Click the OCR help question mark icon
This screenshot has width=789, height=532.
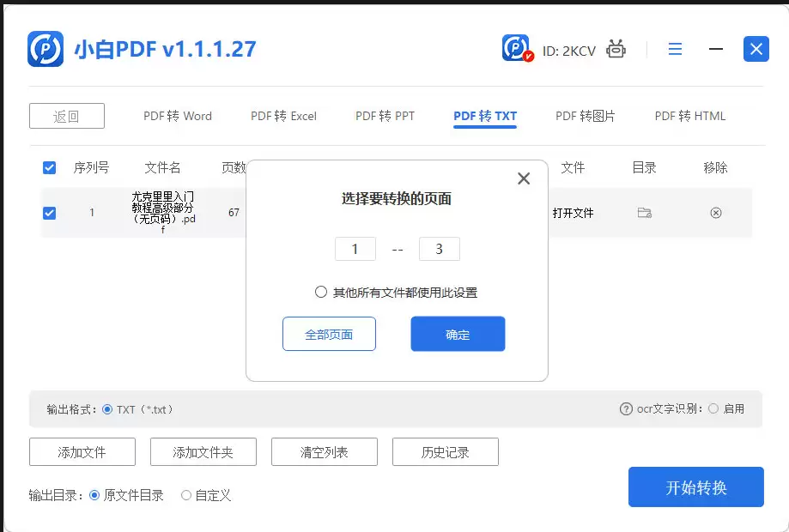pos(625,409)
